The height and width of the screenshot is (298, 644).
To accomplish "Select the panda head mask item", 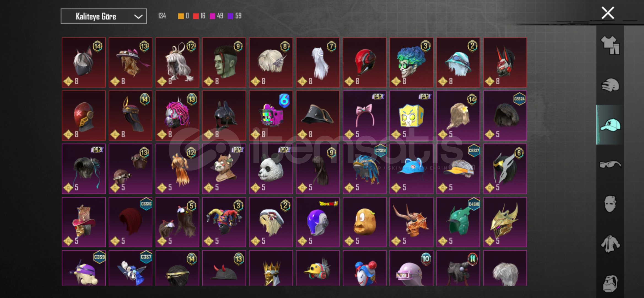I will click(x=271, y=169).
